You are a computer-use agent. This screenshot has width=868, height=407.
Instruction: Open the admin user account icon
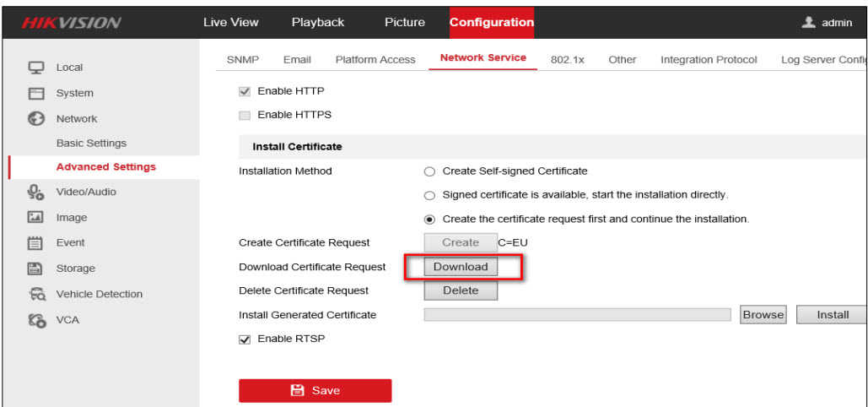pyautogui.click(x=808, y=23)
